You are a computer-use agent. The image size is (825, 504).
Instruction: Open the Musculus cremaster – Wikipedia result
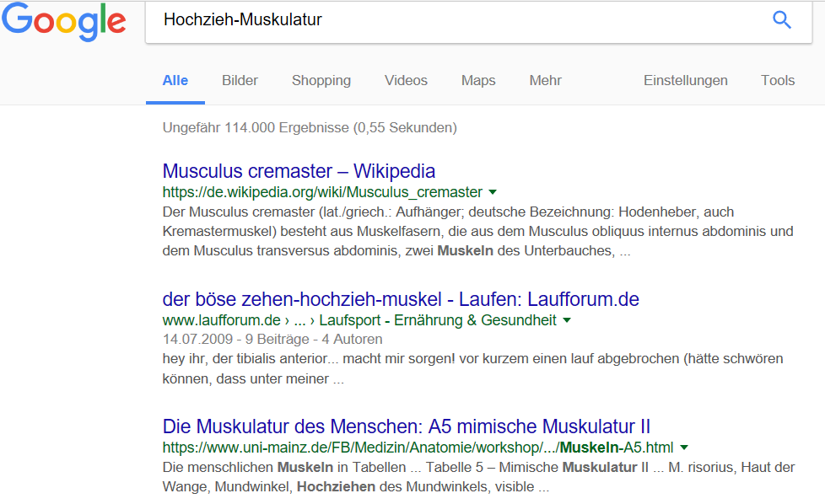[x=299, y=171]
